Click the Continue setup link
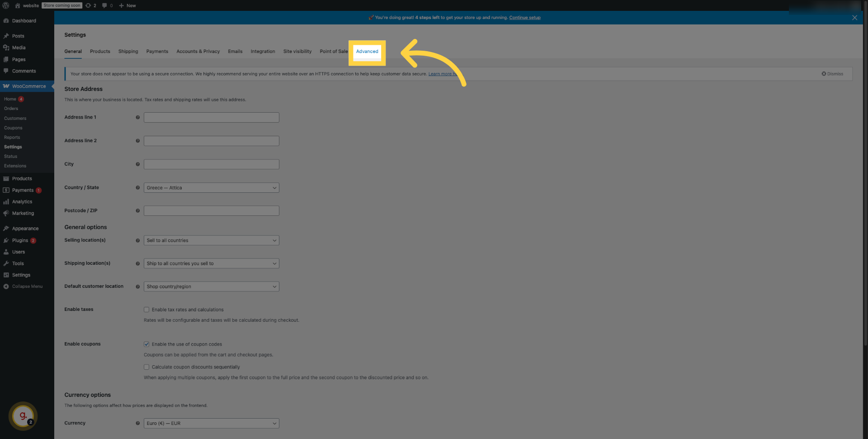The width and height of the screenshot is (868, 439). 525,18
